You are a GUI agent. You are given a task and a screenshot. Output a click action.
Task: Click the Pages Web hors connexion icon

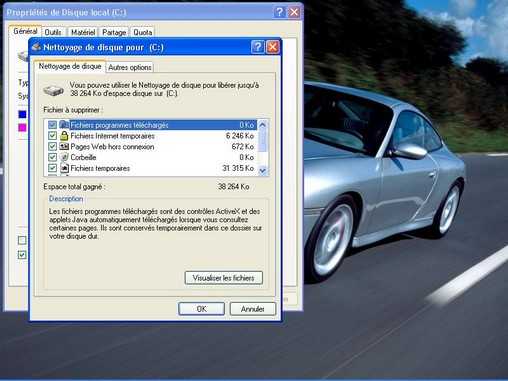point(64,146)
